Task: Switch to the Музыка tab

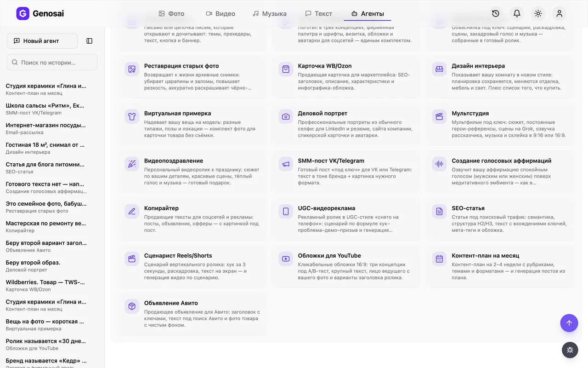Action: (x=270, y=13)
